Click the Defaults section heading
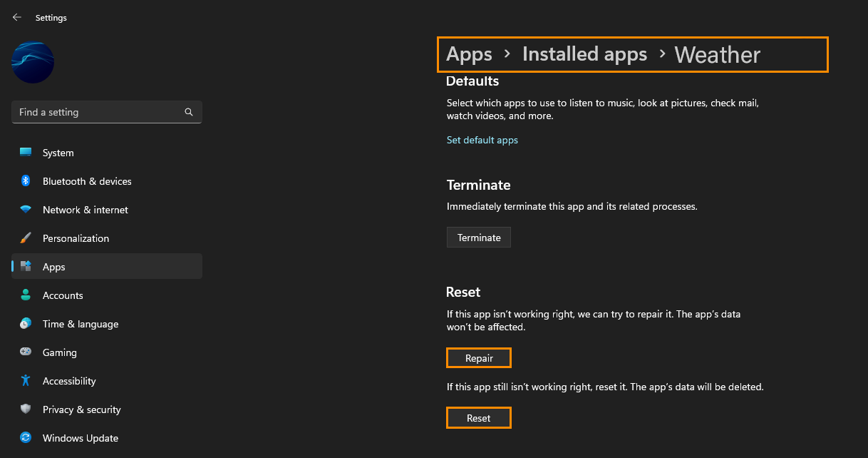Image resolution: width=868 pixels, height=458 pixels. pyautogui.click(x=472, y=81)
